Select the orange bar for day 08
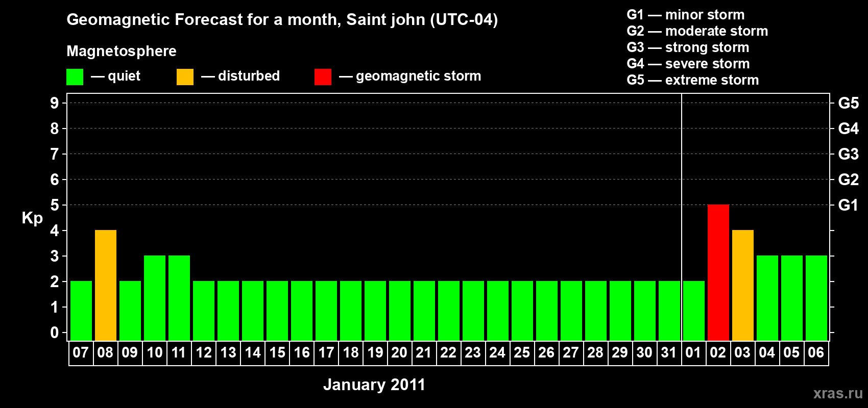Screen dimensions: 868x408 pyautogui.click(x=106, y=286)
